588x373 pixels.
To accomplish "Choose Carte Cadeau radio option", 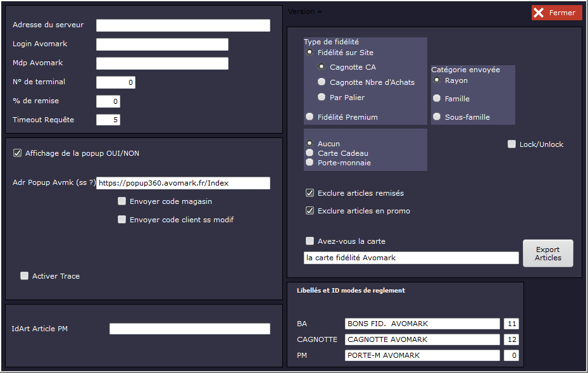I will coord(310,153).
